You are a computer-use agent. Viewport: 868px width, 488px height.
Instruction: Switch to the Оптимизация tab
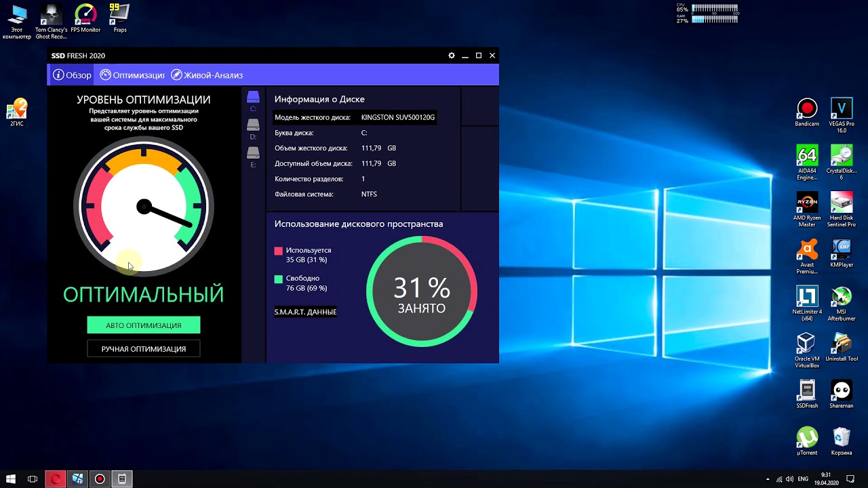tap(132, 75)
